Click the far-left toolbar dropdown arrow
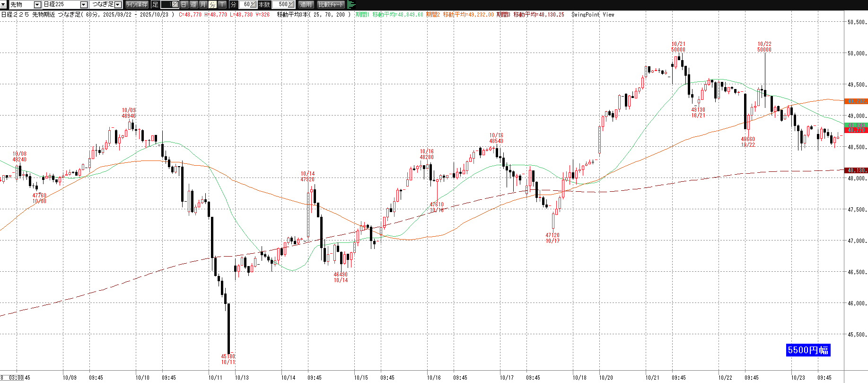This screenshot has width=868, height=383. click(x=4, y=4)
